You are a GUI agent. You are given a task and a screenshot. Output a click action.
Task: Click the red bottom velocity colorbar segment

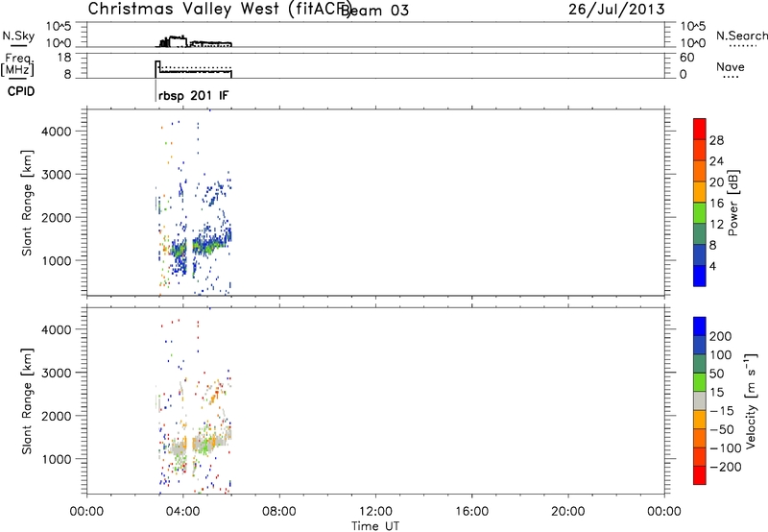coord(700,475)
